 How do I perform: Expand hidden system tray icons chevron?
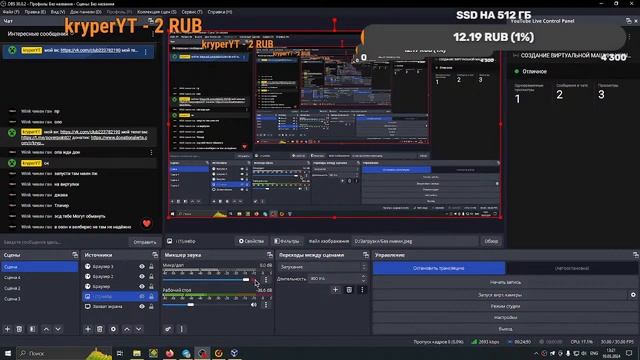[536, 353]
